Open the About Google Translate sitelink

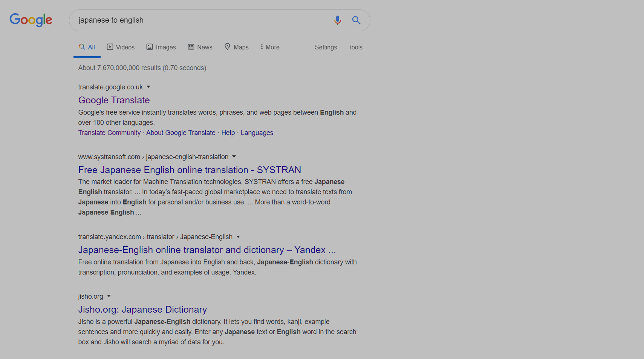[181, 133]
